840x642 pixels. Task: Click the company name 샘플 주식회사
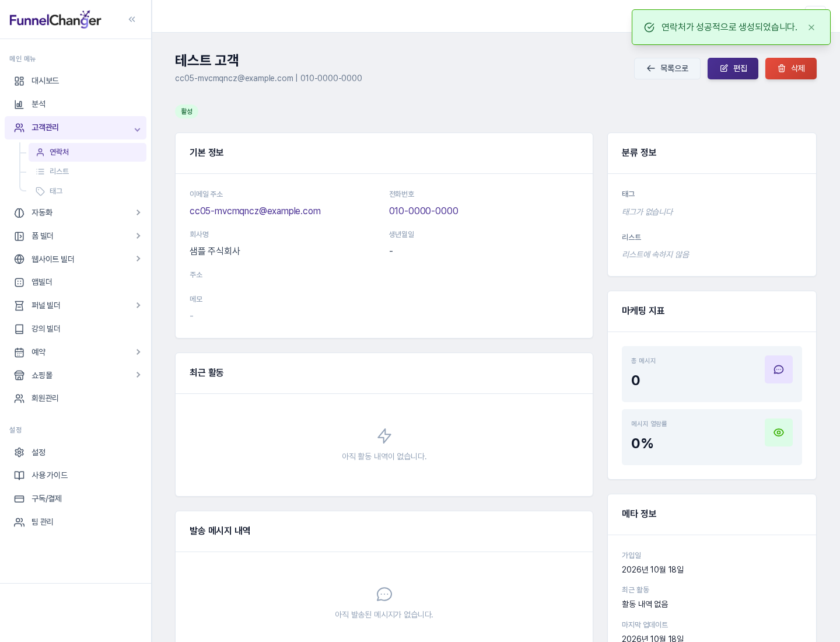(215, 252)
